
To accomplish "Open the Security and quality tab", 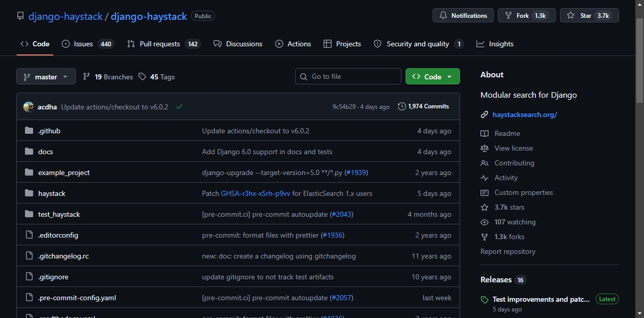I will (418, 44).
